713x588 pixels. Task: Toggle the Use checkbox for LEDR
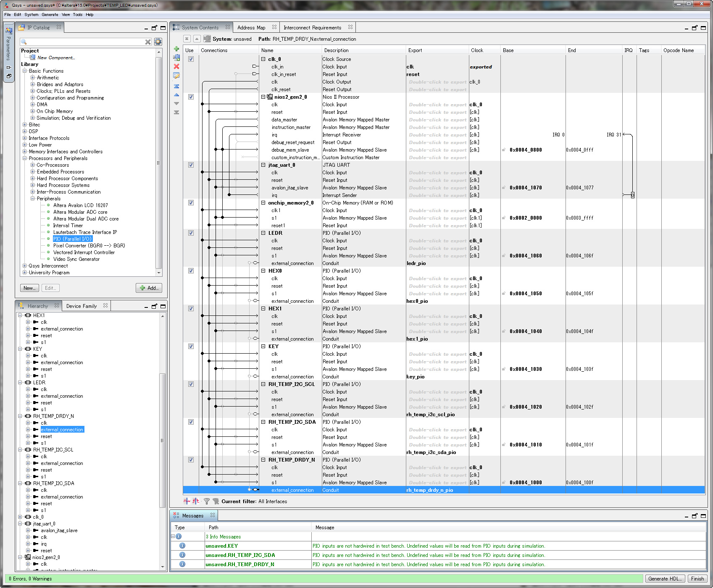click(191, 233)
